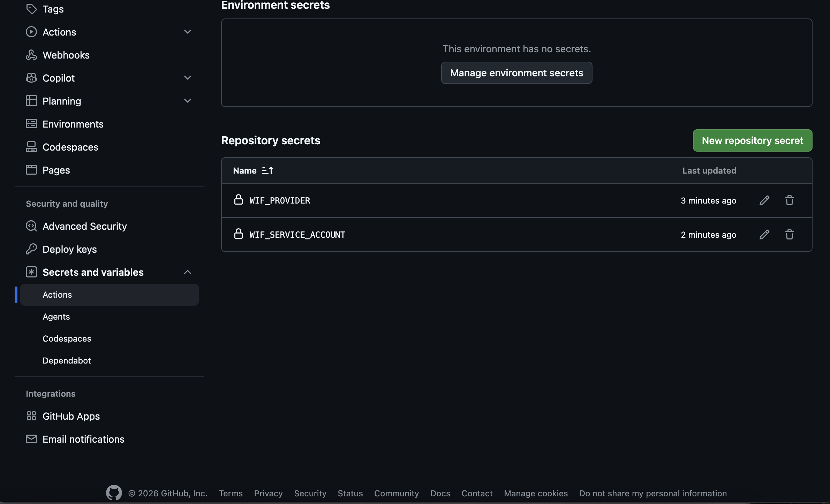Open Dependabot secrets sub-item
The image size is (830, 504).
[67, 361]
